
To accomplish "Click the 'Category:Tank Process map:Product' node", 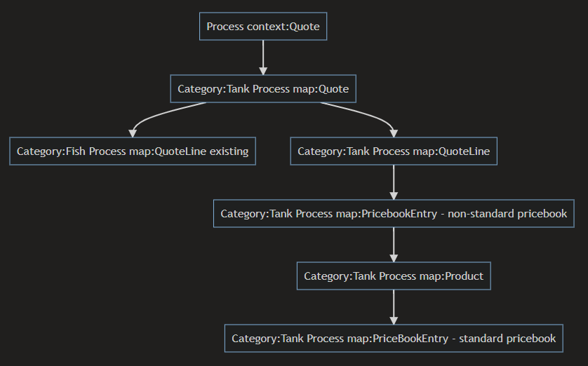I will pyautogui.click(x=394, y=276).
